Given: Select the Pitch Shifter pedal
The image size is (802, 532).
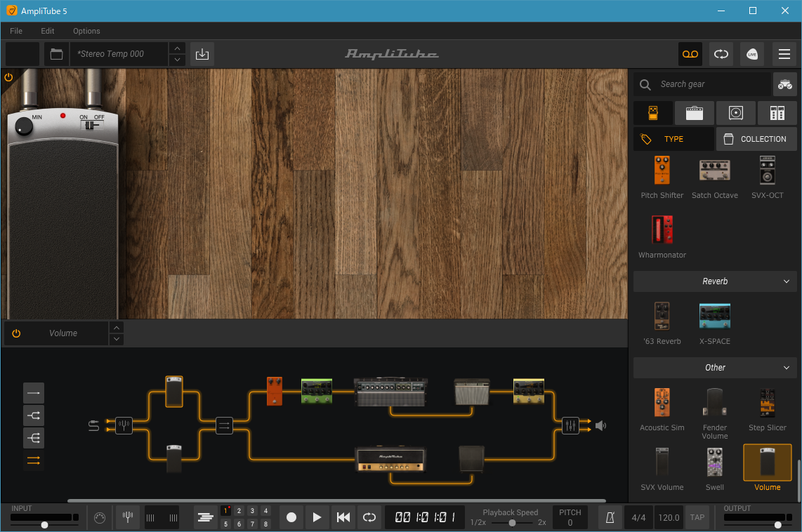Looking at the screenshot, I should [x=662, y=177].
